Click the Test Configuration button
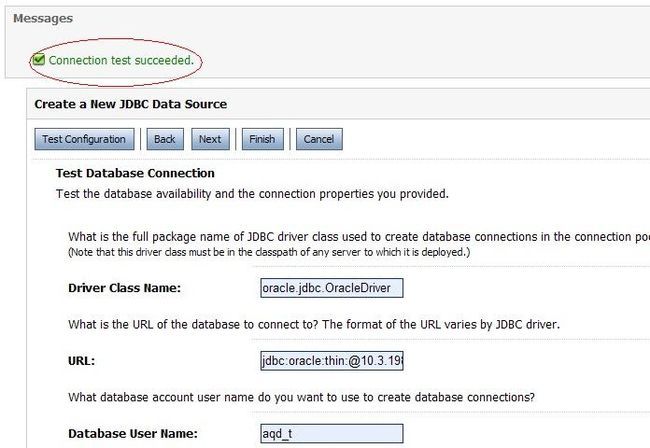650x448 pixels. [x=84, y=139]
